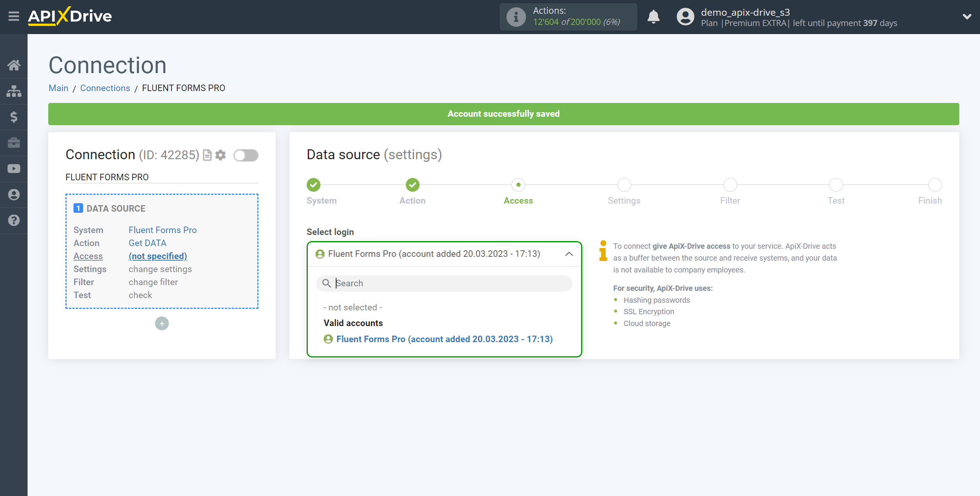Click the Connections breadcrumb link
The image size is (980, 496).
click(105, 88)
